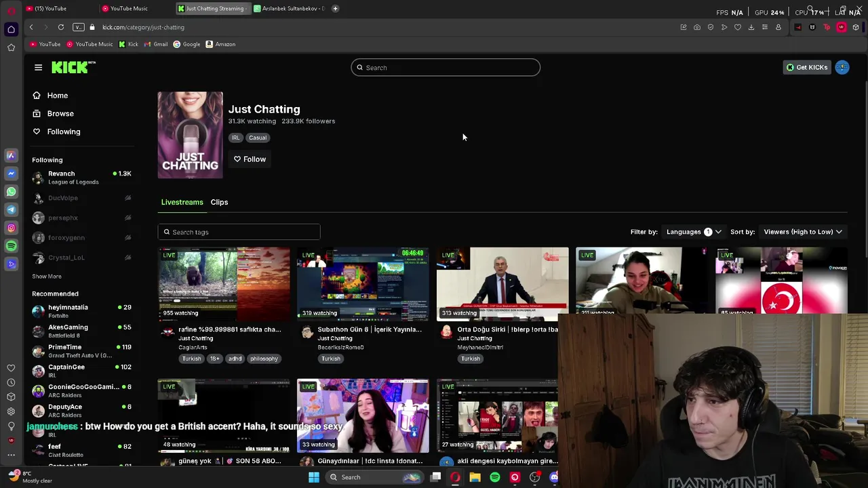Add page to bookmarks heart icon
868x488 pixels.
[738, 27]
